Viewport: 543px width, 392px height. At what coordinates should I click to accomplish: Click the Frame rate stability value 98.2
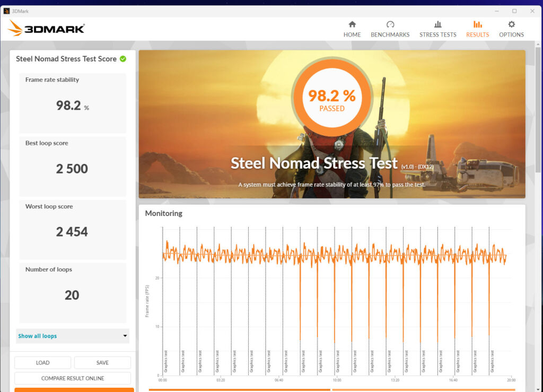click(68, 105)
